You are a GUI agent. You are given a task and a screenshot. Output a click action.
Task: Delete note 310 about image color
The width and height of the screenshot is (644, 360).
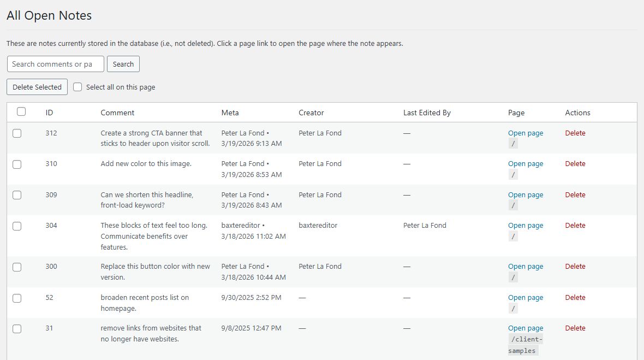tap(575, 164)
